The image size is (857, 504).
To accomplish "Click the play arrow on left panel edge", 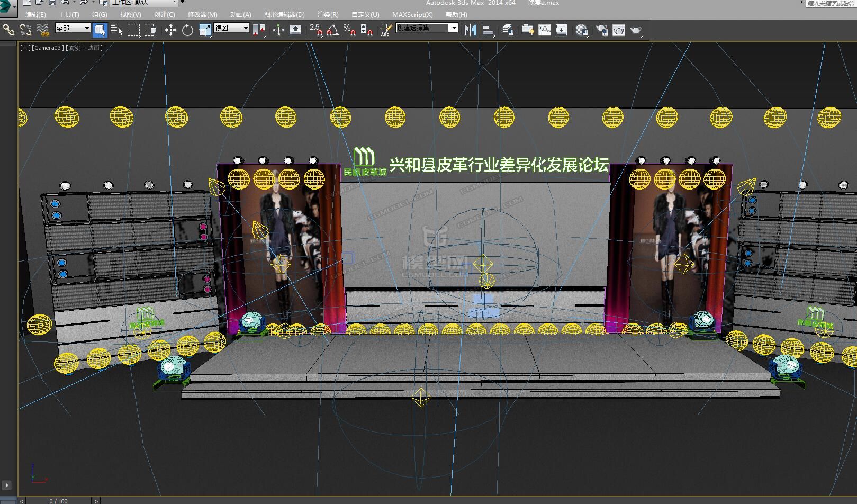I will pos(6,485).
